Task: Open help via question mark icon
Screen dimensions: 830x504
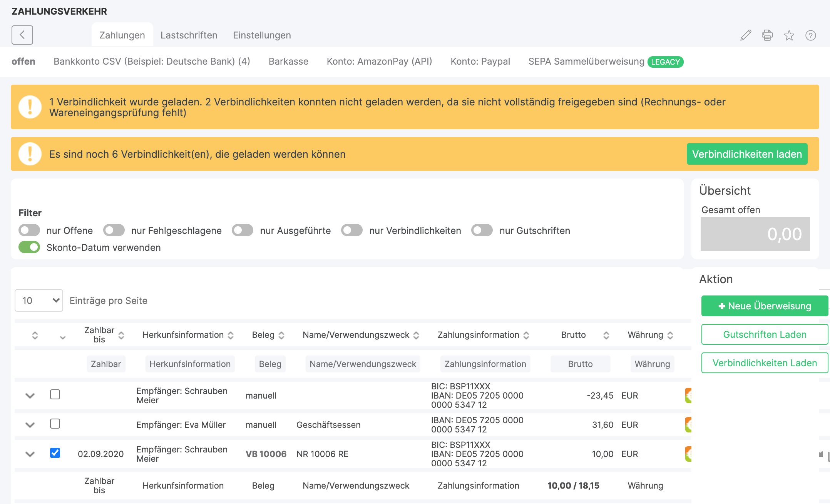Action: (810, 35)
